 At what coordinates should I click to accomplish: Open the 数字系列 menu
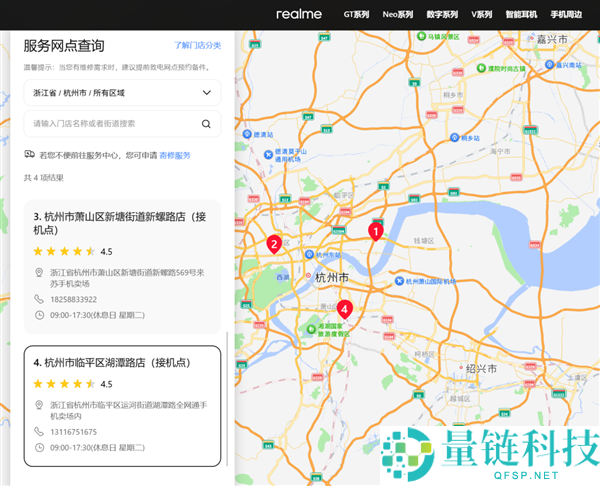pos(442,15)
